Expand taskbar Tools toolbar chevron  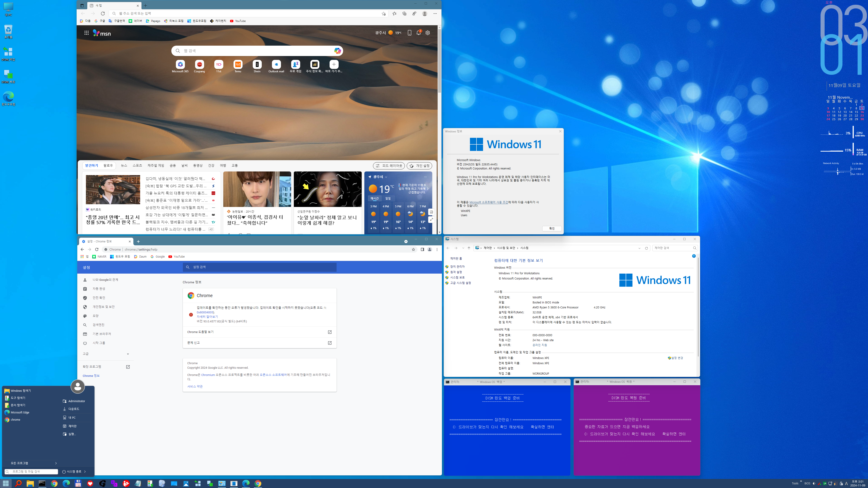(x=801, y=481)
